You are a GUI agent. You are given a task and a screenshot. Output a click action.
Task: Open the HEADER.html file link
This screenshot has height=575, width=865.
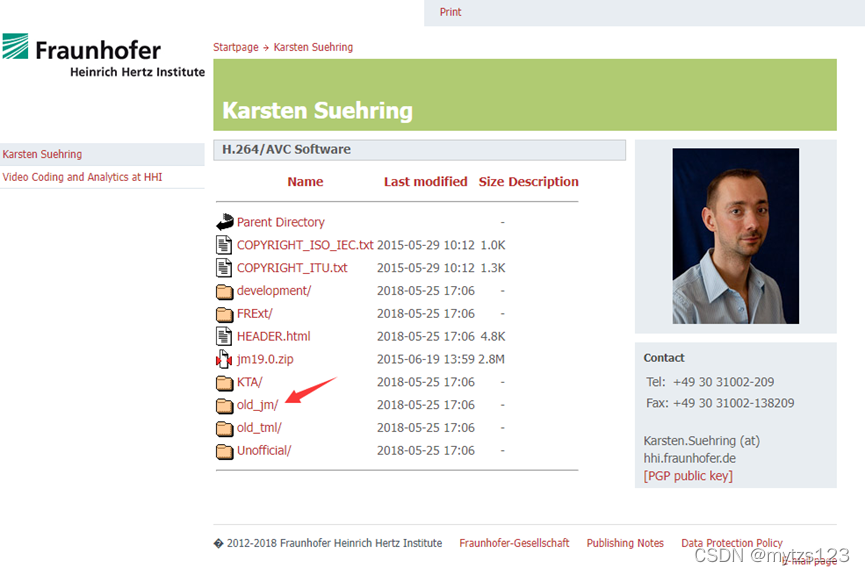(x=274, y=336)
